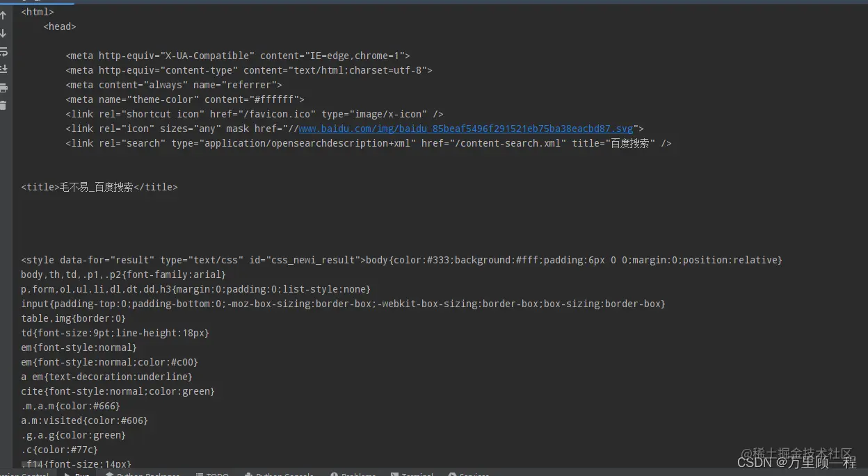
Task: Click the .m,a.m{color:#666} line
Action: [x=71, y=406]
